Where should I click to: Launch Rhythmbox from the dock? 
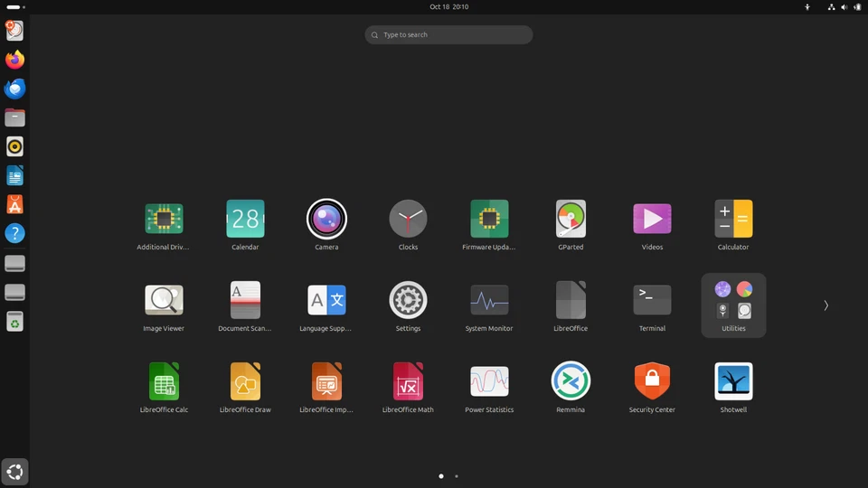(15, 146)
